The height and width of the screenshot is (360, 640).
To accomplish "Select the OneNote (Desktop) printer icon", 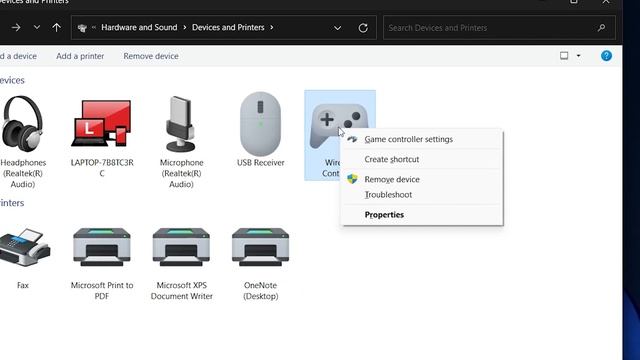I will [260, 247].
